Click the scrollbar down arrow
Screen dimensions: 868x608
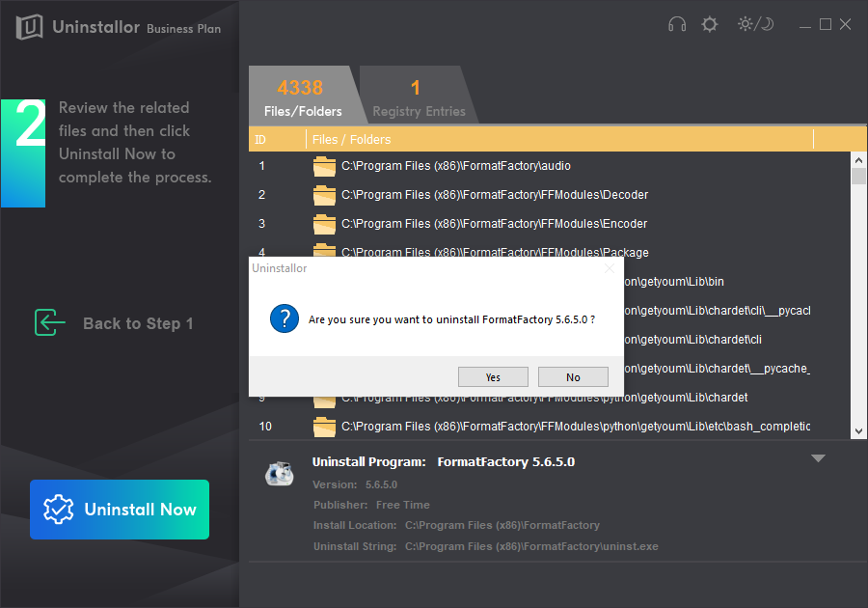pyautogui.click(x=858, y=431)
